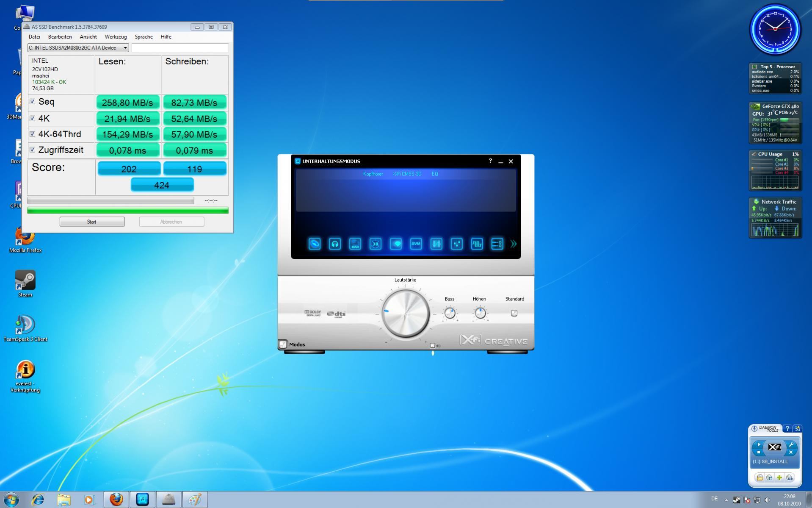Click the Daemon Tools padlock disc icon
The height and width of the screenshot is (508, 812).
(760, 477)
